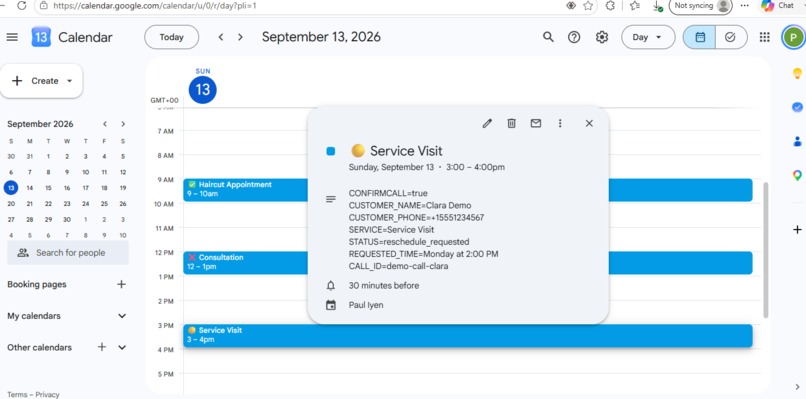Open the main menu hamburger icon

pyautogui.click(x=12, y=37)
